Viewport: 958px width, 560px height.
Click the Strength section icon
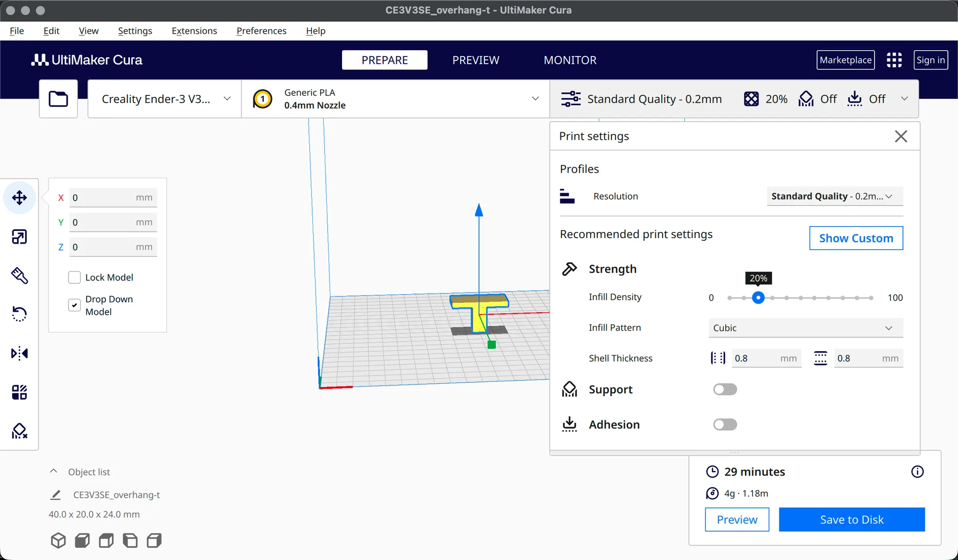[x=569, y=269]
